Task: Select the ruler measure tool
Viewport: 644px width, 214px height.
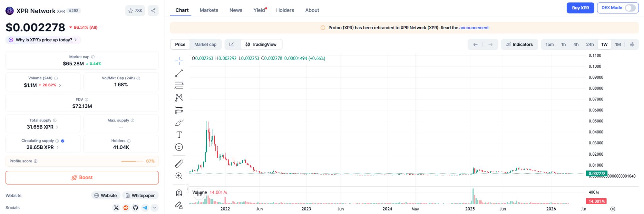Action: tap(179, 163)
